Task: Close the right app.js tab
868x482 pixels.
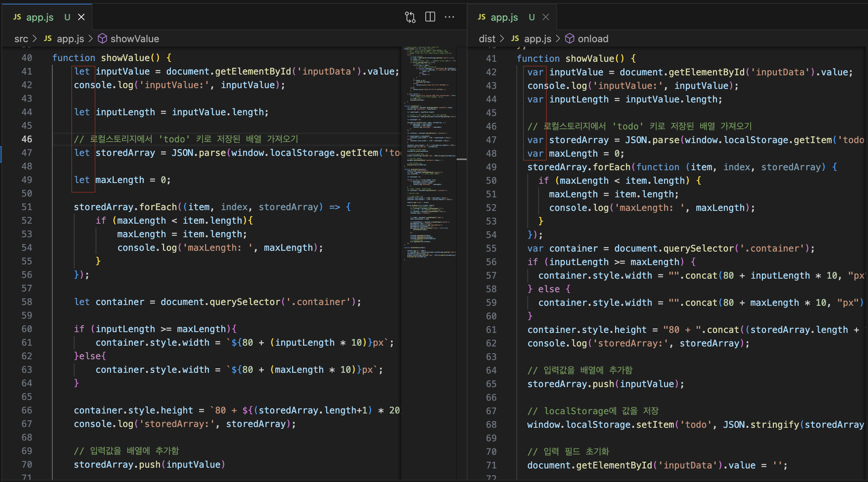Action: [x=546, y=17]
